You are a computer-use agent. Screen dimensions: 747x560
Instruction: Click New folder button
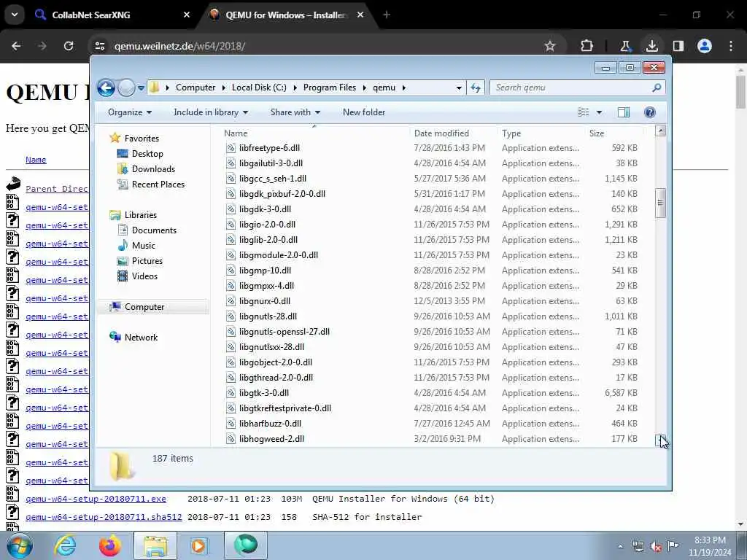click(x=364, y=112)
